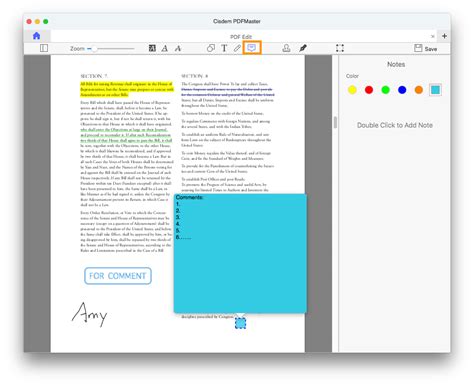Choose the red note color
474x386 pixels.
(369, 90)
